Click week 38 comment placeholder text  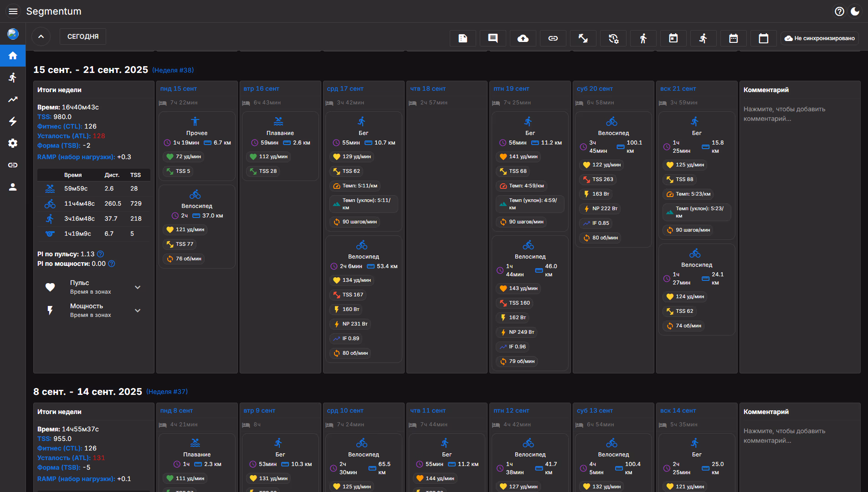784,114
